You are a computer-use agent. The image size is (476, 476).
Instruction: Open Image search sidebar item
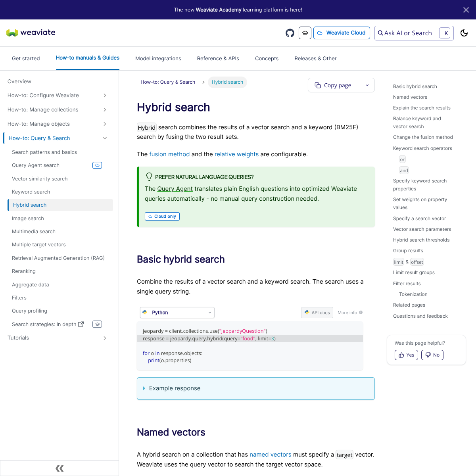pos(28,219)
